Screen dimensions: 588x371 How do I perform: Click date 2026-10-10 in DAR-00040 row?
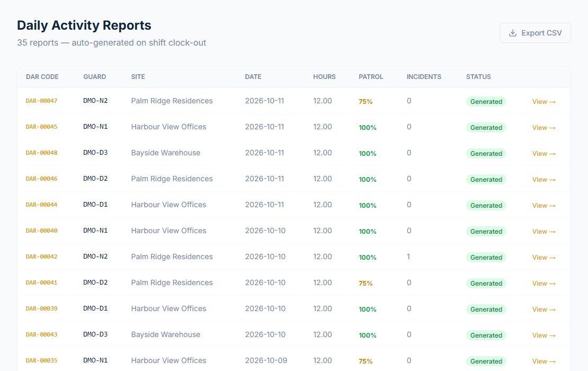coord(265,231)
